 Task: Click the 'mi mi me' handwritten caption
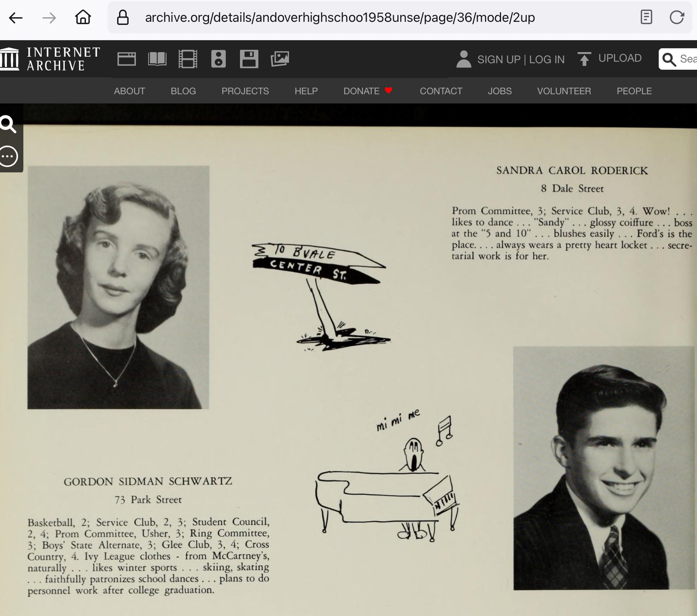pyautogui.click(x=398, y=420)
